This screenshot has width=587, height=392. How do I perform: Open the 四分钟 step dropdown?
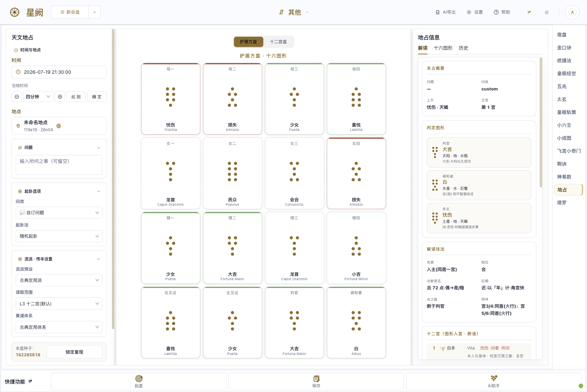(x=38, y=97)
